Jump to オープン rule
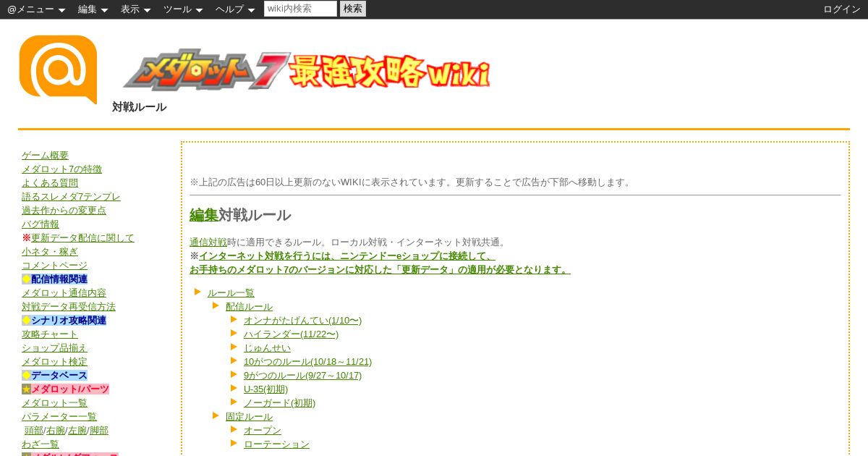868x456 pixels. coord(263,431)
